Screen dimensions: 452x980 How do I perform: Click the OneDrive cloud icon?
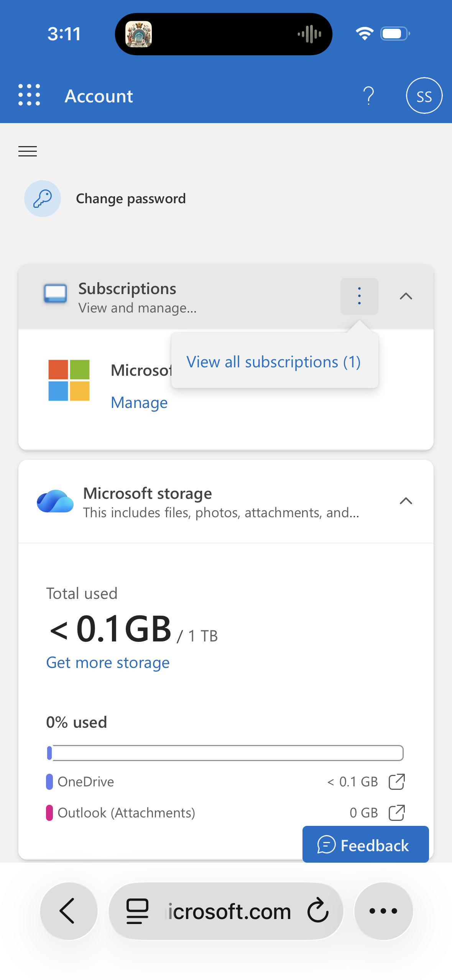click(55, 501)
